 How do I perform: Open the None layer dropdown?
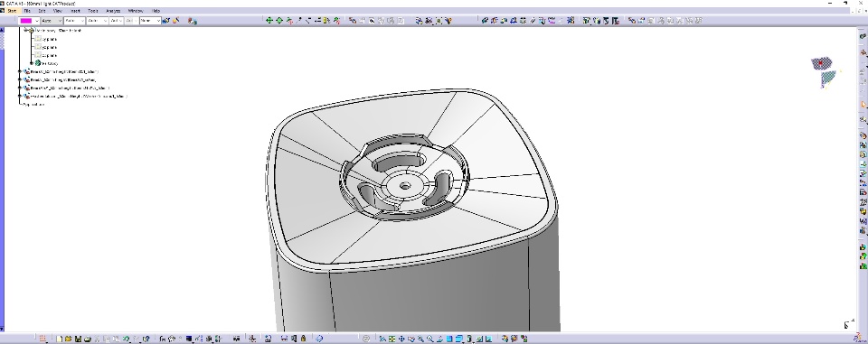click(150, 21)
